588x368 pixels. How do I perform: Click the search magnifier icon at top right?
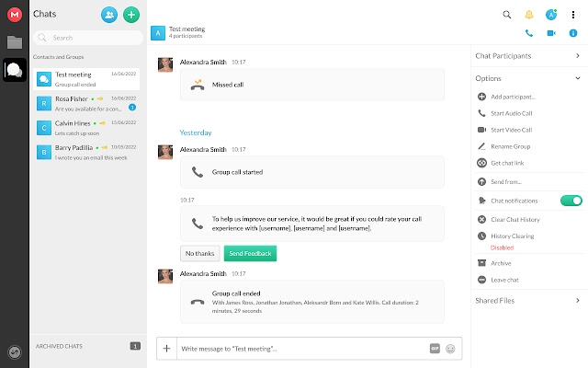(506, 15)
